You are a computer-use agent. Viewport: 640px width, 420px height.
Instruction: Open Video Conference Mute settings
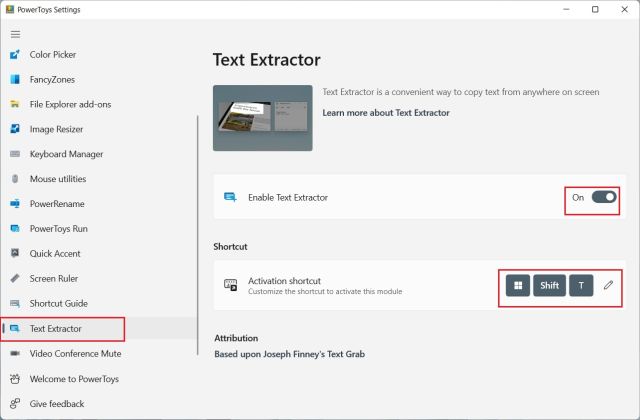click(x=99, y=353)
